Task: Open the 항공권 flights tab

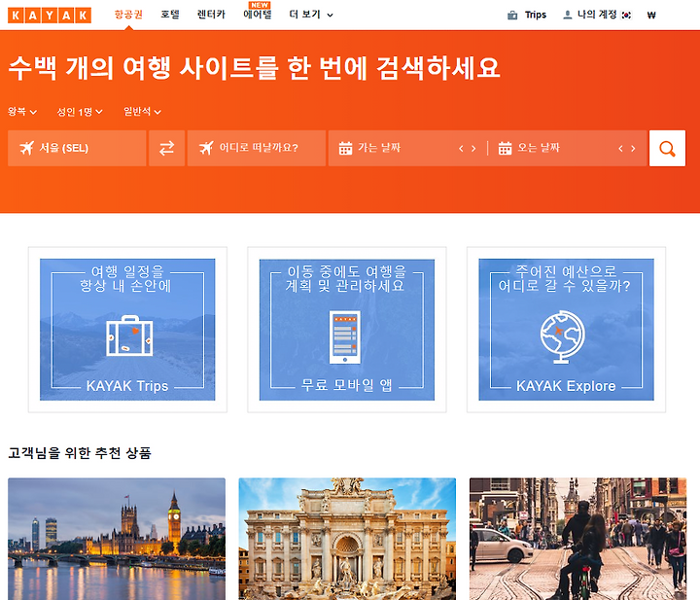Action: pos(128,15)
